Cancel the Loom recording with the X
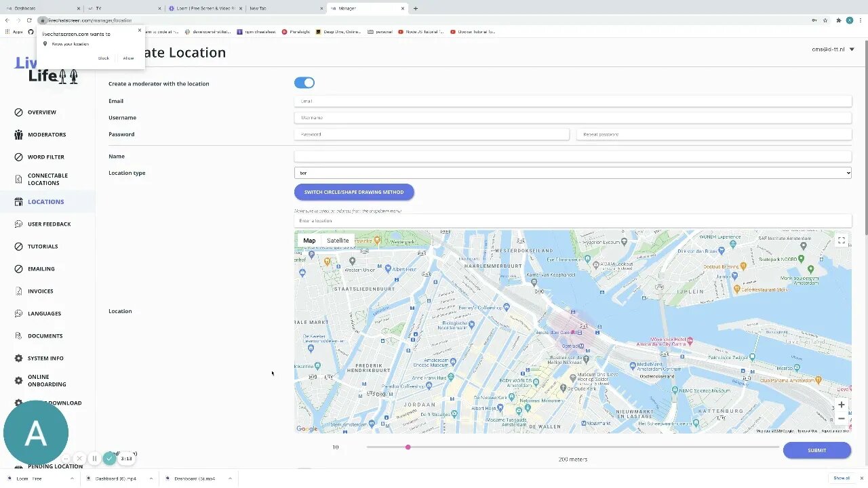Image resolution: width=868 pixels, height=488 pixels. (79, 459)
